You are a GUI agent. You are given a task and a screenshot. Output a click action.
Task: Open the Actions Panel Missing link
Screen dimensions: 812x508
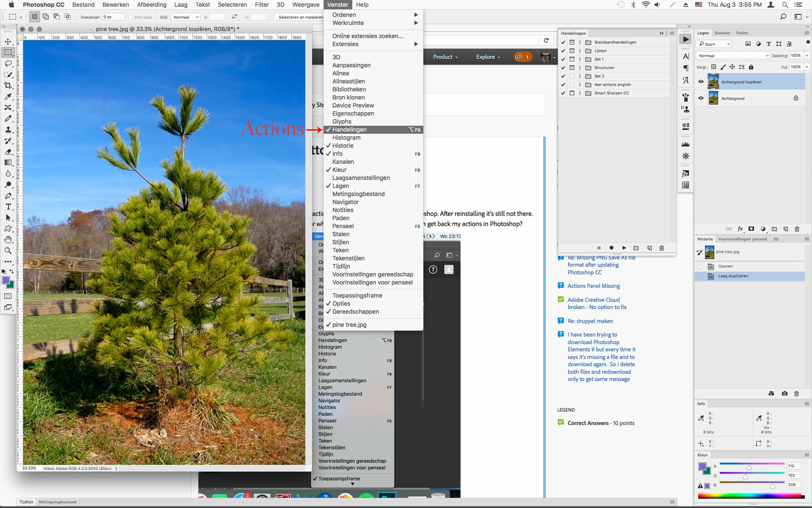coord(593,286)
